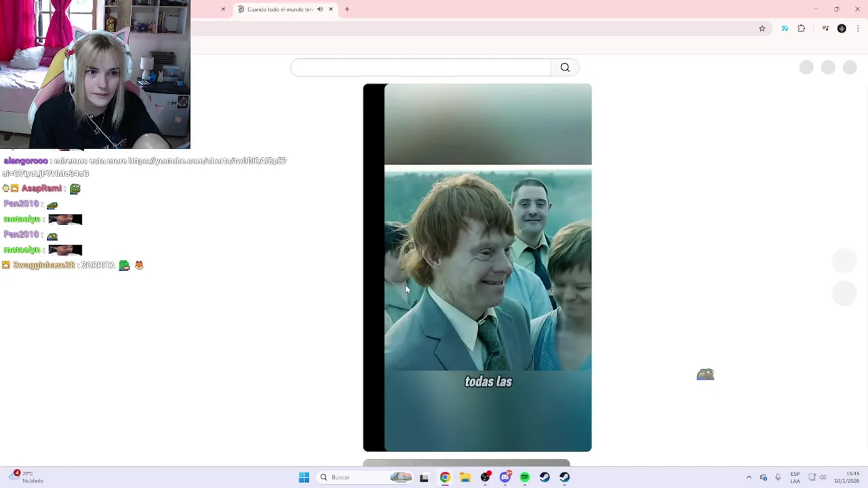Image resolution: width=868 pixels, height=488 pixels.
Task: Open the network icon in system tray
Action: [812, 477]
